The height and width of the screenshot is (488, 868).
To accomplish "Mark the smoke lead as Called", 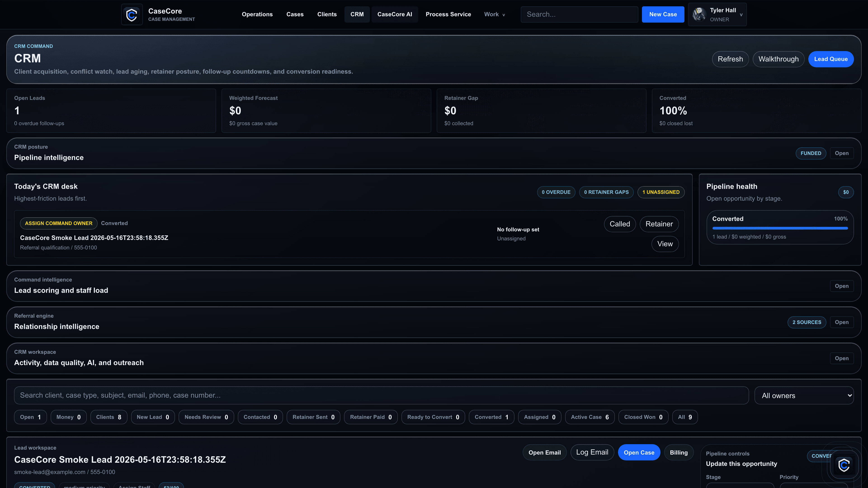I will [620, 224].
